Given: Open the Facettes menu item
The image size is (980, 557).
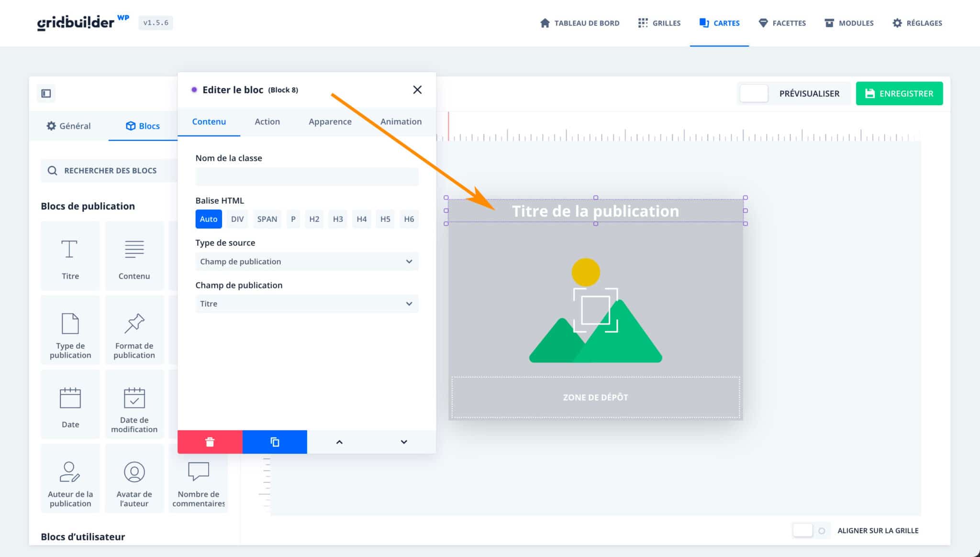Looking at the screenshot, I should click(782, 23).
